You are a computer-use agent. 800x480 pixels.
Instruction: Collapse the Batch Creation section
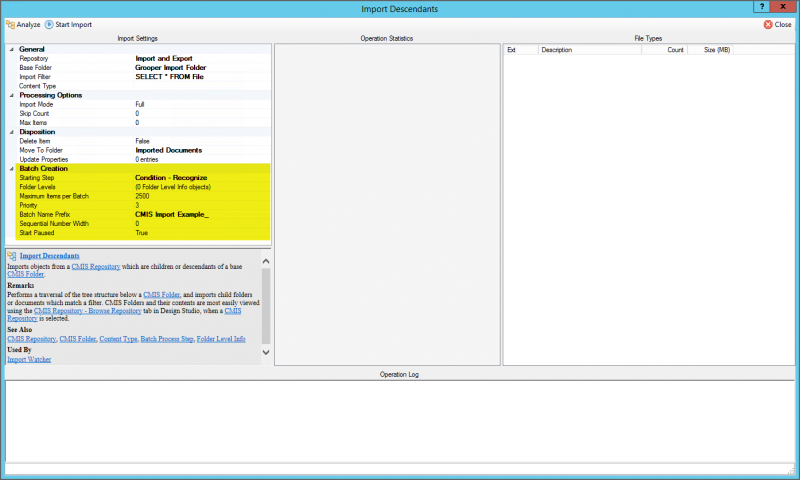click(12, 169)
